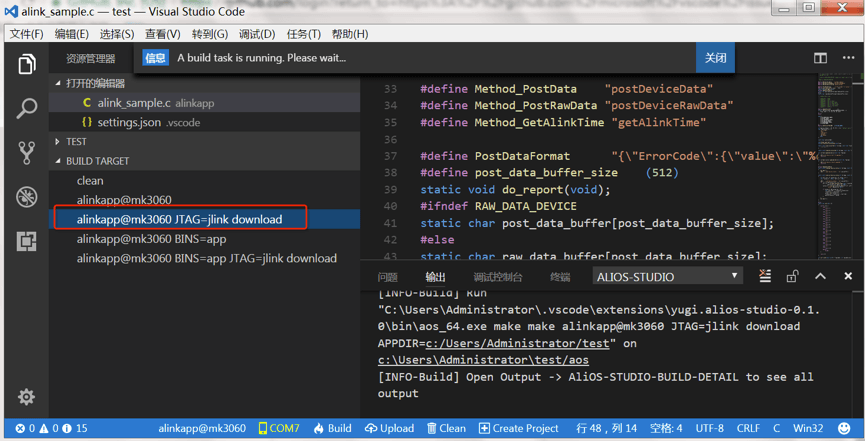Open the 文件(F) menu

(26, 34)
